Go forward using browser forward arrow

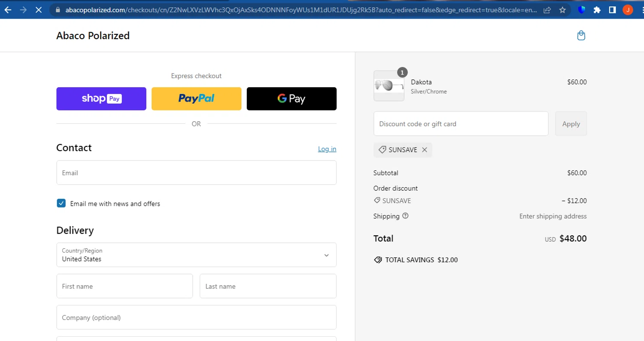pos(23,9)
